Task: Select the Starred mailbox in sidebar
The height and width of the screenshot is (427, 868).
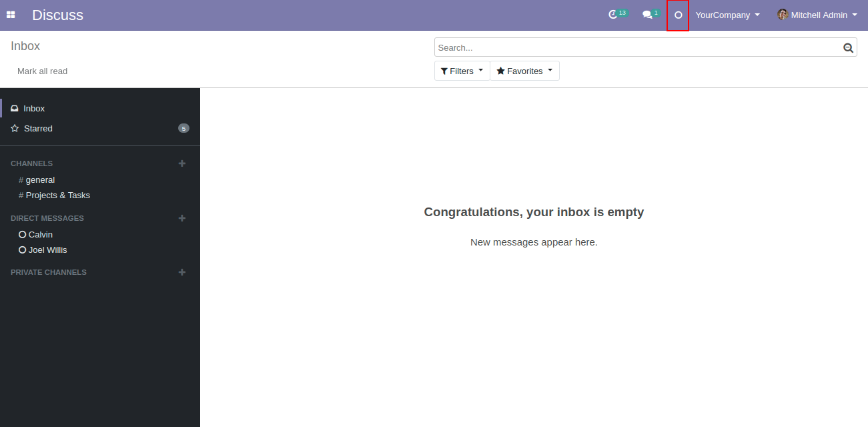Action: [100, 128]
